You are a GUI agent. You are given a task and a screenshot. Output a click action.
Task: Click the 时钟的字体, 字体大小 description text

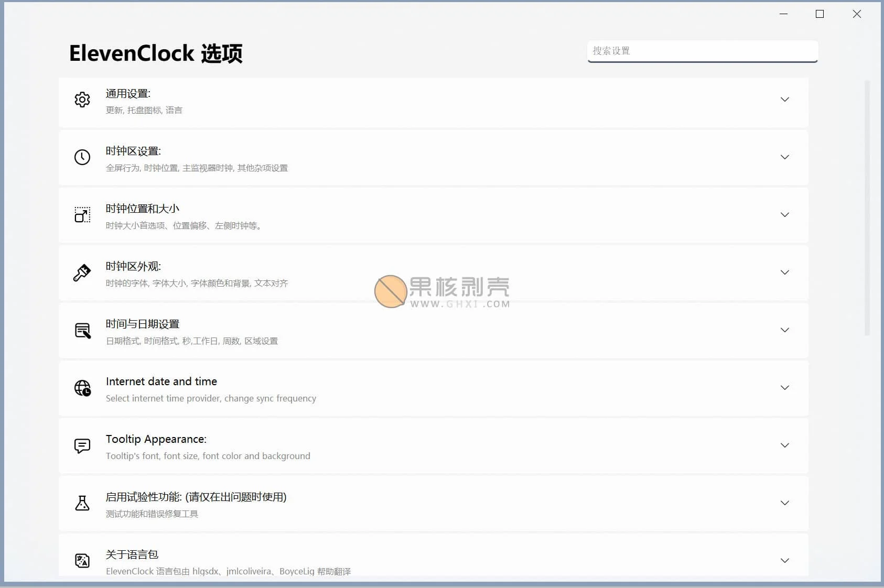coord(197,284)
